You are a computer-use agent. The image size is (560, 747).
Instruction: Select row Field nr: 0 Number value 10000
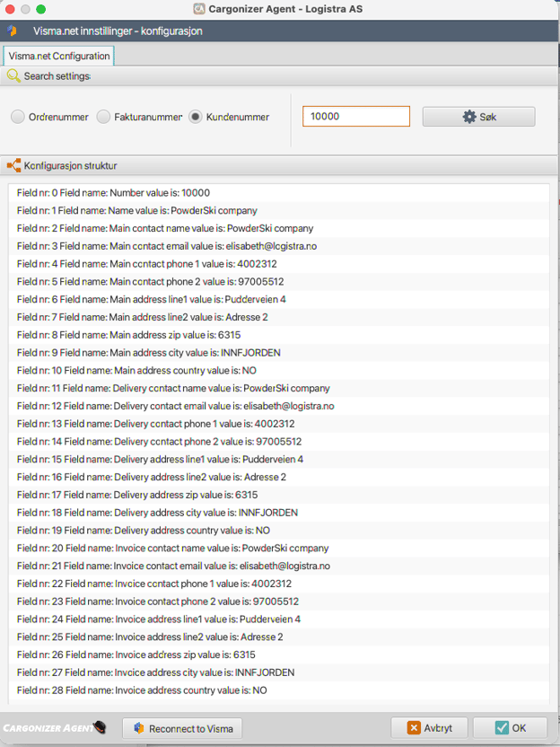click(x=279, y=193)
